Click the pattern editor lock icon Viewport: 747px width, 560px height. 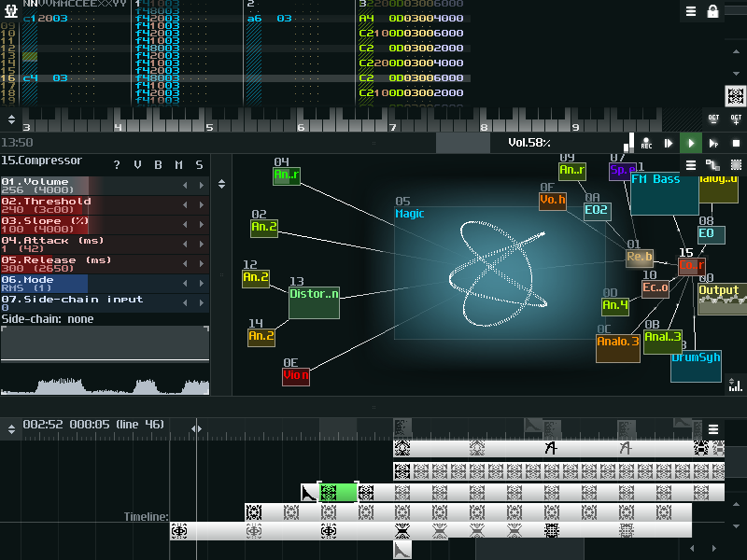click(x=713, y=11)
